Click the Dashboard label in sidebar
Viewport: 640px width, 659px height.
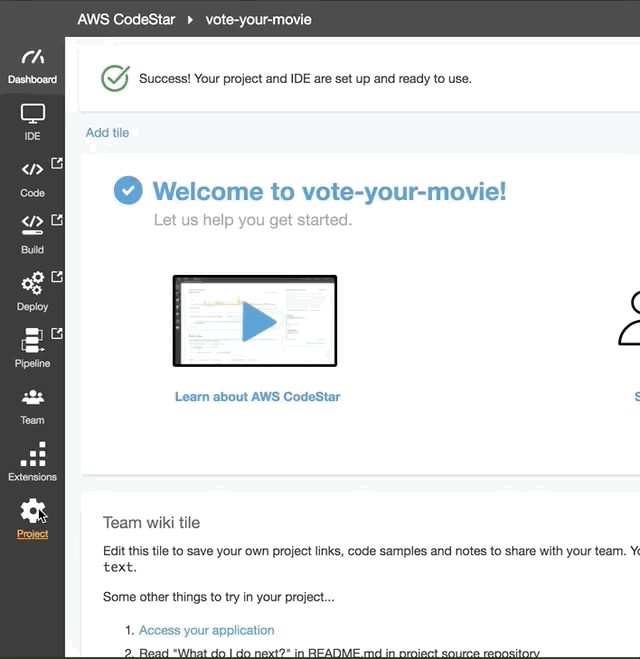(x=32, y=79)
